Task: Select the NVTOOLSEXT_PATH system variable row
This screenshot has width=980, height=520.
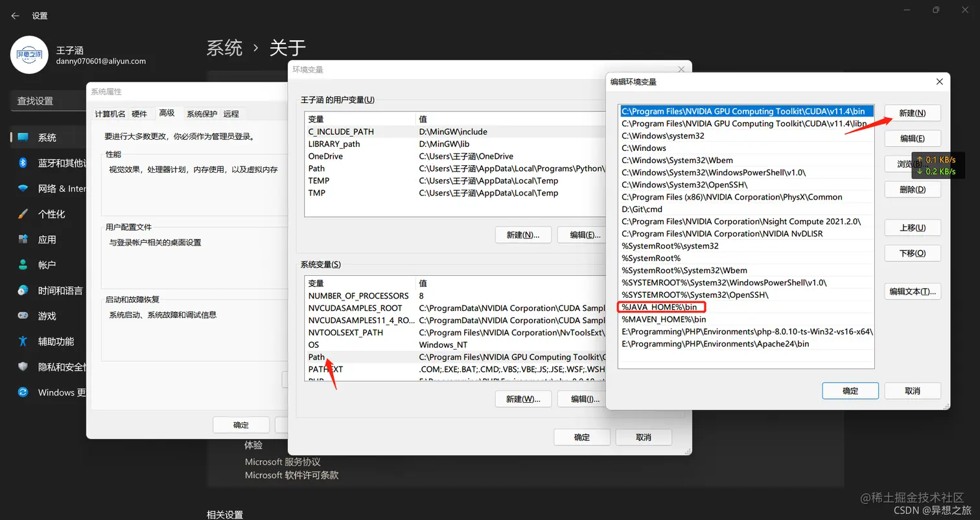Action: pos(455,332)
